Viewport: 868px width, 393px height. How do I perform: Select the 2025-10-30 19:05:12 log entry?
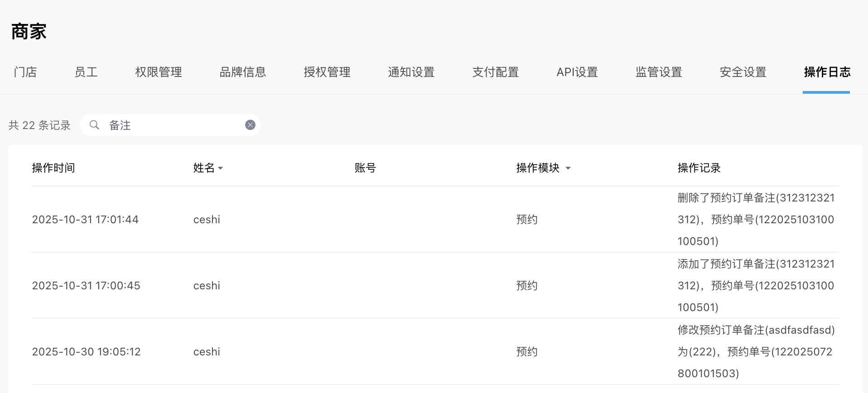click(x=86, y=352)
